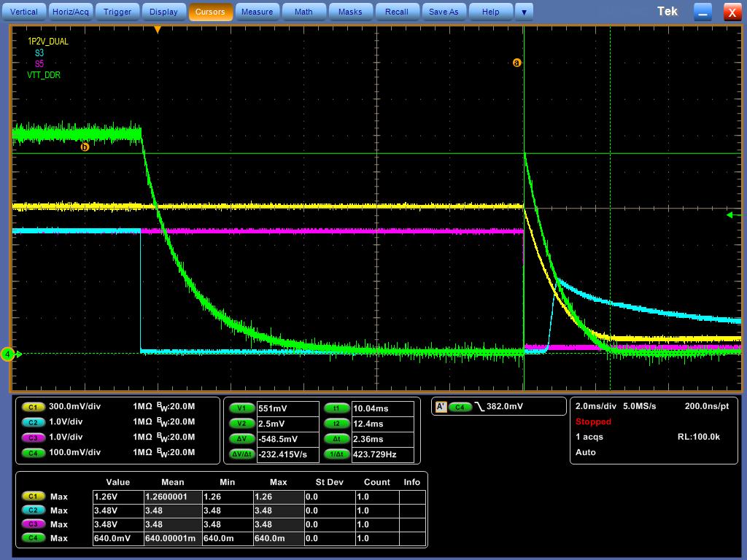This screenshot has height=560, width=747.
Task: Click the t1 cursor time badge
Action: point(336,408)
